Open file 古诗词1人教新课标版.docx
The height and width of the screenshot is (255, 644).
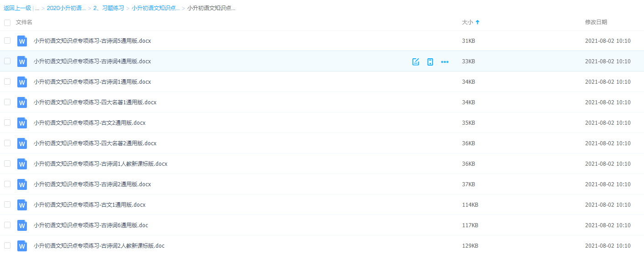tap(100, 164)
